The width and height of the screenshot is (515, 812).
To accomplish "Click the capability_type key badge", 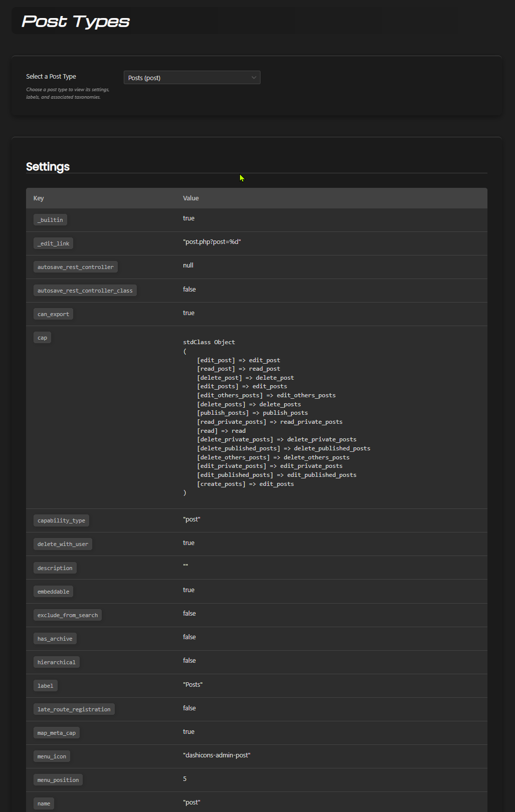I will [61, 520].
